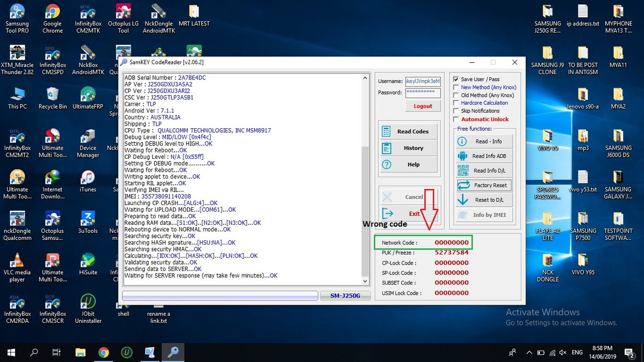Open This PC desktop icon
Viewport: 644px width, 362px height.
click(x=17, y=99)
